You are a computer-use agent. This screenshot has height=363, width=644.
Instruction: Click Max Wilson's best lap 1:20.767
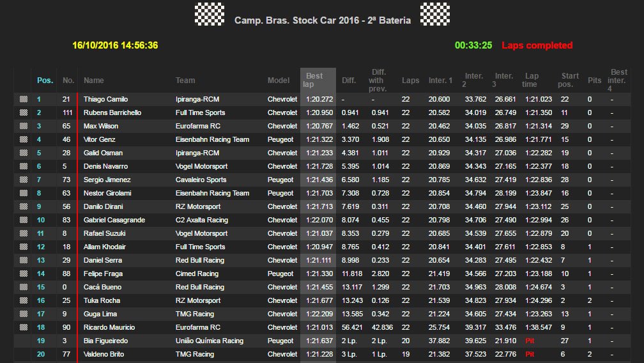[x=319, y=126]
